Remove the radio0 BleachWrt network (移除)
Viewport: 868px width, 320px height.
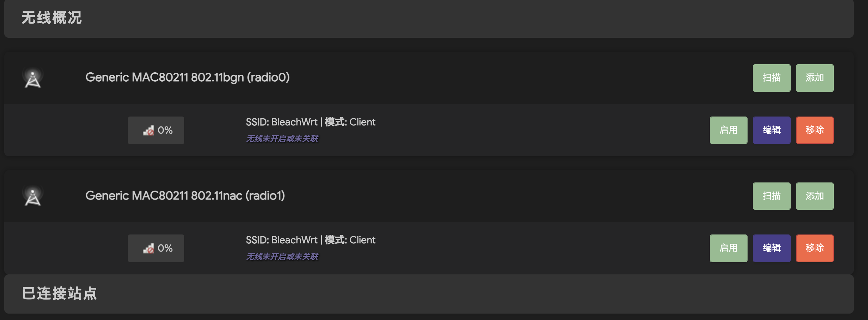(815, 130)
